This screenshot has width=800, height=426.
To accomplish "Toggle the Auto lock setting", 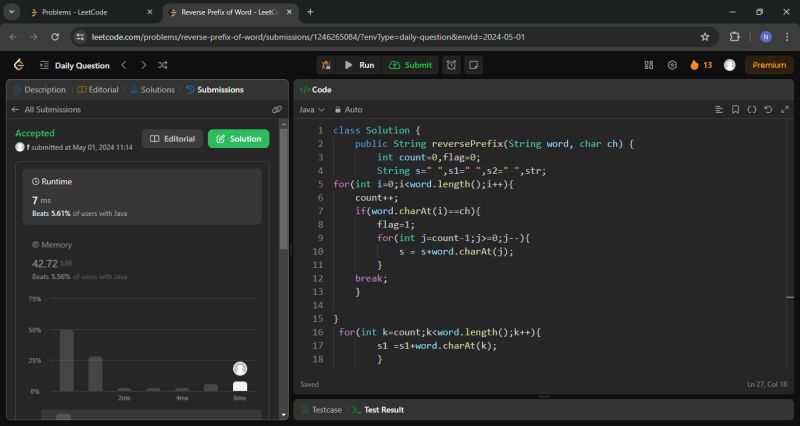I will [x=348, y=109].
